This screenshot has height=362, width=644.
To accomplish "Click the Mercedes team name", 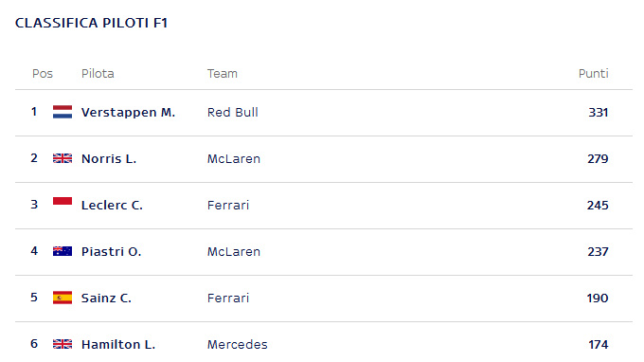I will pos(237,344).
